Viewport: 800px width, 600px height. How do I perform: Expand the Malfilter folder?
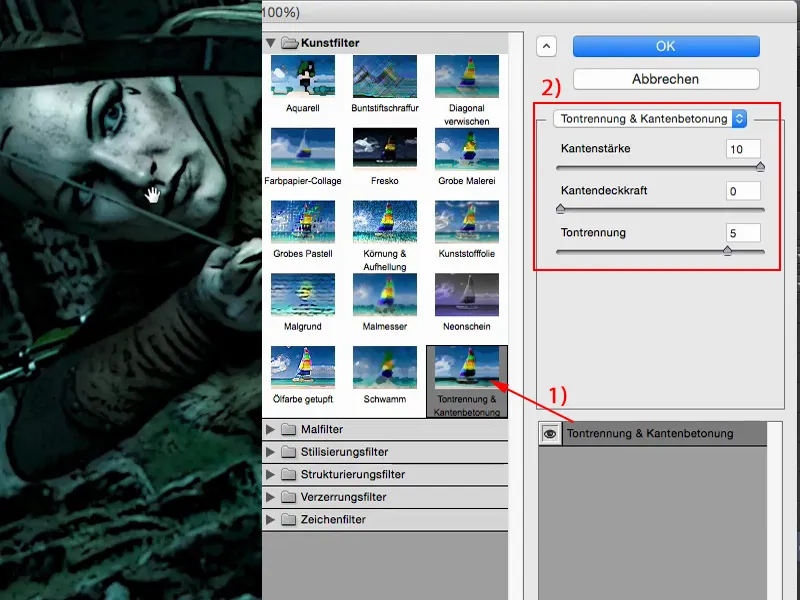270,430
